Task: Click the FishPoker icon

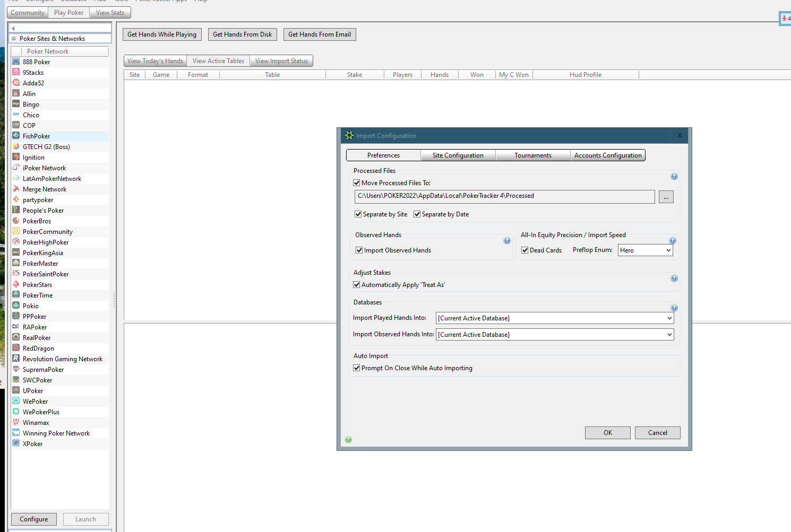Action: pyautogui.click(x=16, y=136)
